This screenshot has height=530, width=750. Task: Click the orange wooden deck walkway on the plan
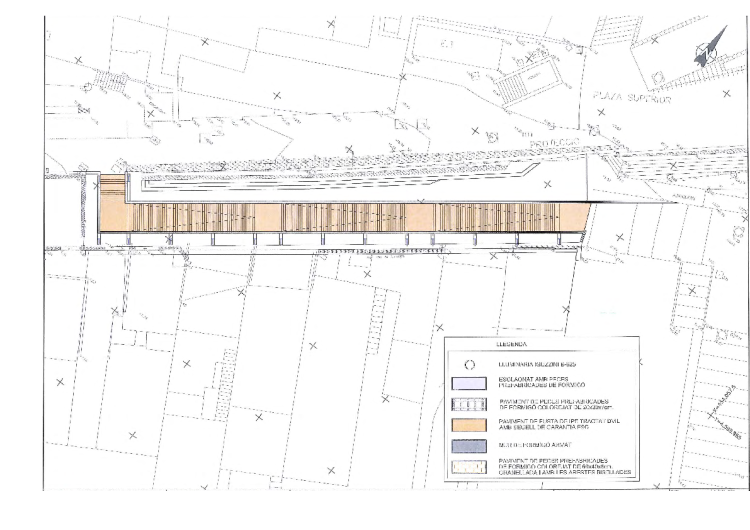[x=343, y=218]
